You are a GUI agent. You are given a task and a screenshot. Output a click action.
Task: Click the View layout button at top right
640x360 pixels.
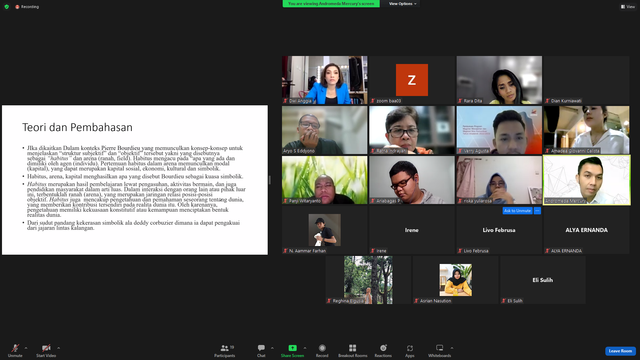tap(628, 7)
